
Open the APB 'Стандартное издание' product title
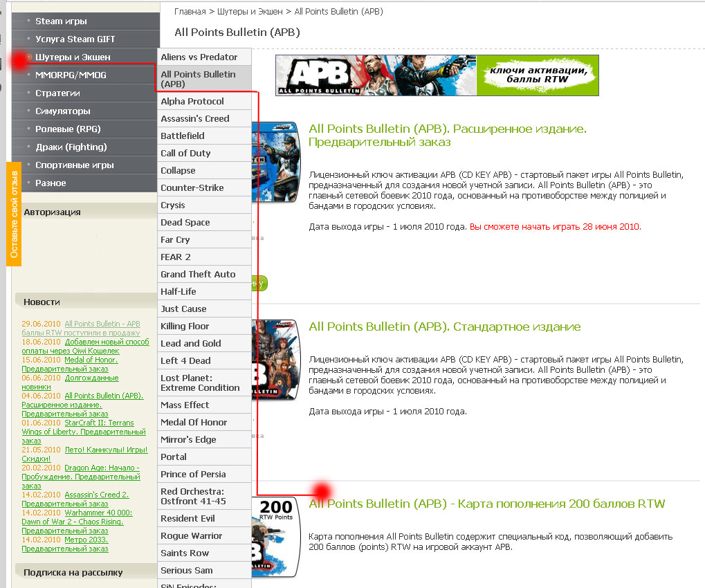tap(444, 327)
